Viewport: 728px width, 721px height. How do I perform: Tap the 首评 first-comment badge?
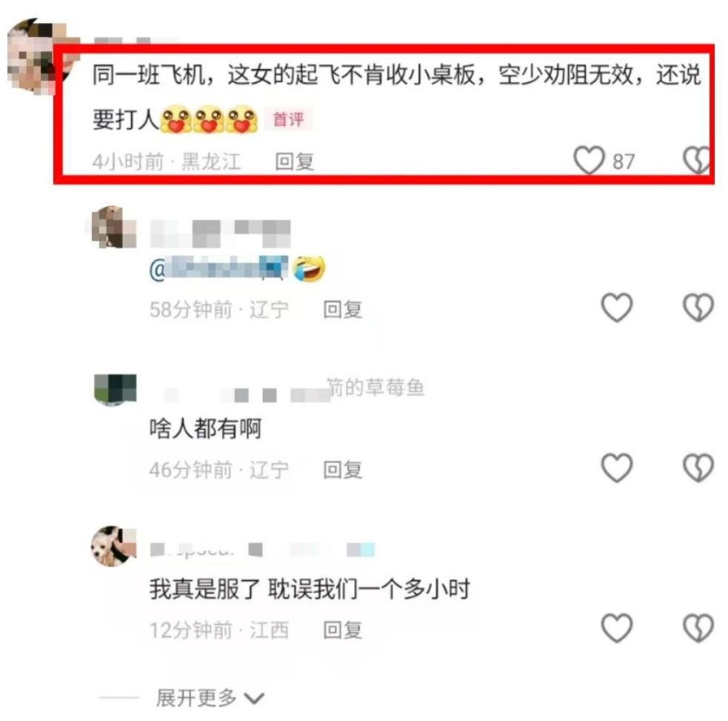pos(288,119)
